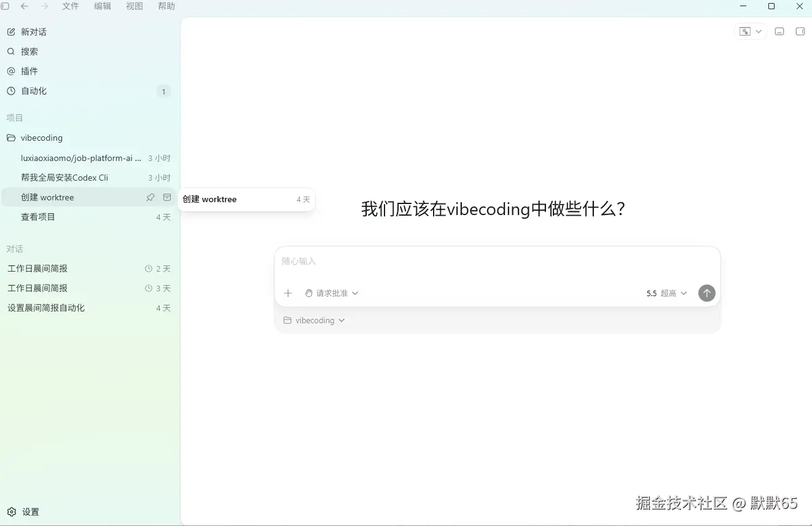This screenshot has height=526, width=812.
Task: Open the luxiaoxiaomo/job-platform-ai thread
Action: coord(89,158)
